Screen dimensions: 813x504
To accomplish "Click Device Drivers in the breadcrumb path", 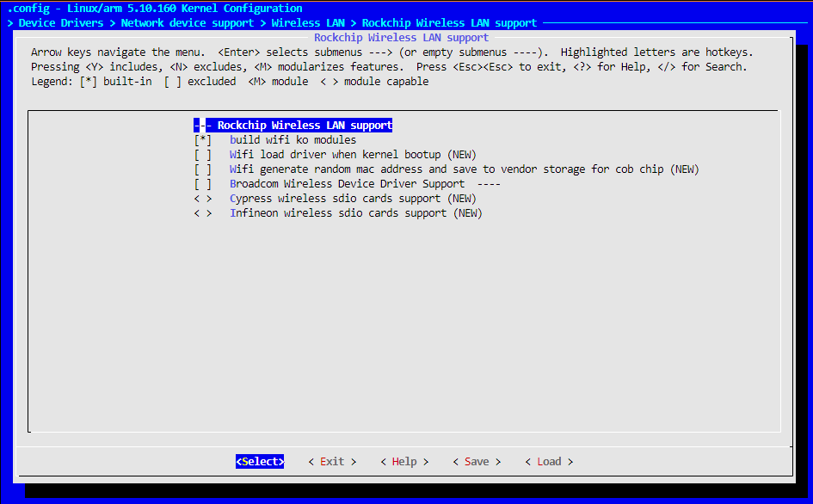I will tap(61, 23).
